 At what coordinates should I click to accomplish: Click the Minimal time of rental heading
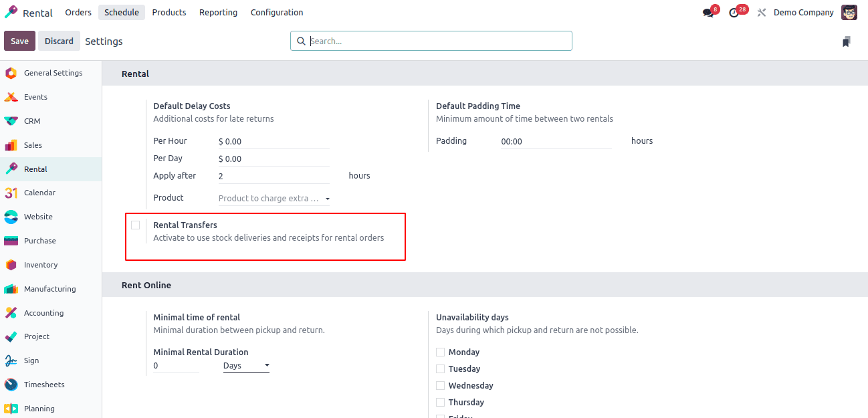[x=197, y=318]
